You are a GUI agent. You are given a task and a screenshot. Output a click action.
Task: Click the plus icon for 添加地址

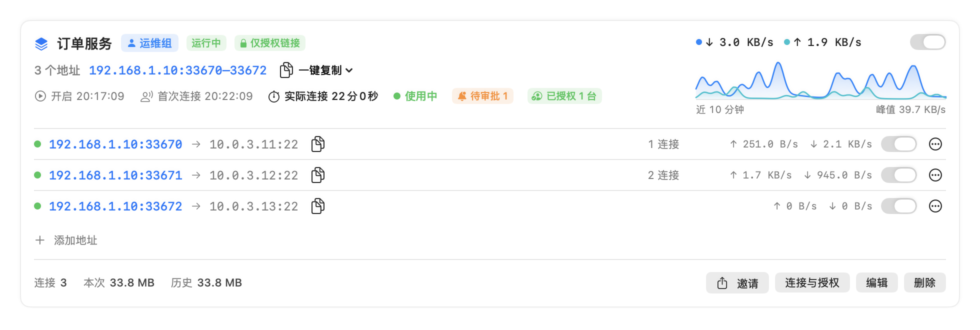pyautogui.click(x=40, y=240)
